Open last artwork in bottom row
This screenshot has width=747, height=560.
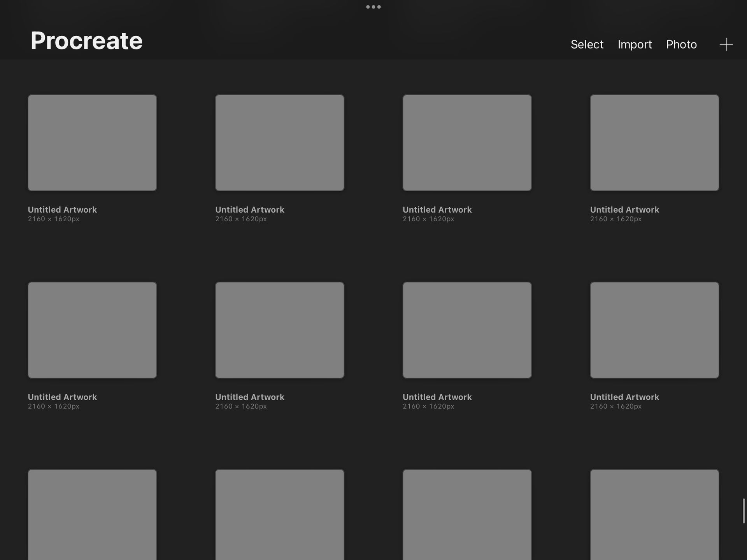(654, 514)
